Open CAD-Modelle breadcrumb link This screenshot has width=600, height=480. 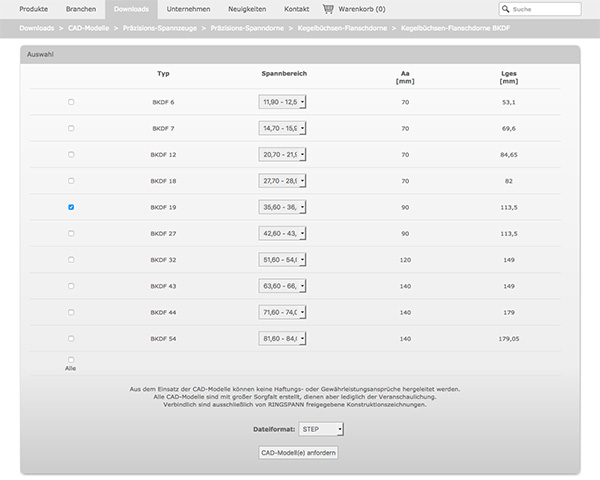88,28
